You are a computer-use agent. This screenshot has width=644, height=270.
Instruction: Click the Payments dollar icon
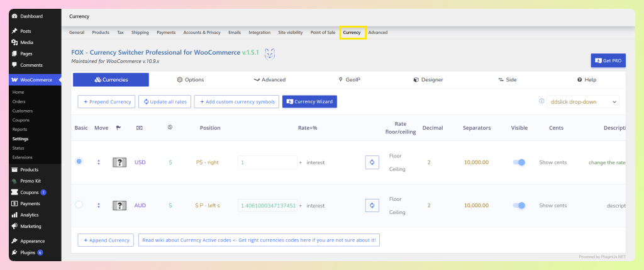[x=15, y=203]
